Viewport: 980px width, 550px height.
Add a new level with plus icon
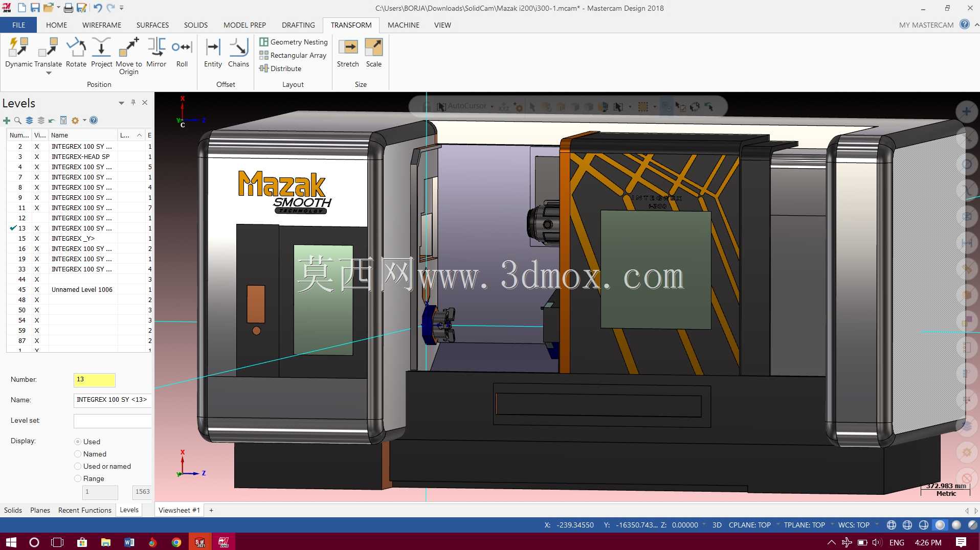7,121
